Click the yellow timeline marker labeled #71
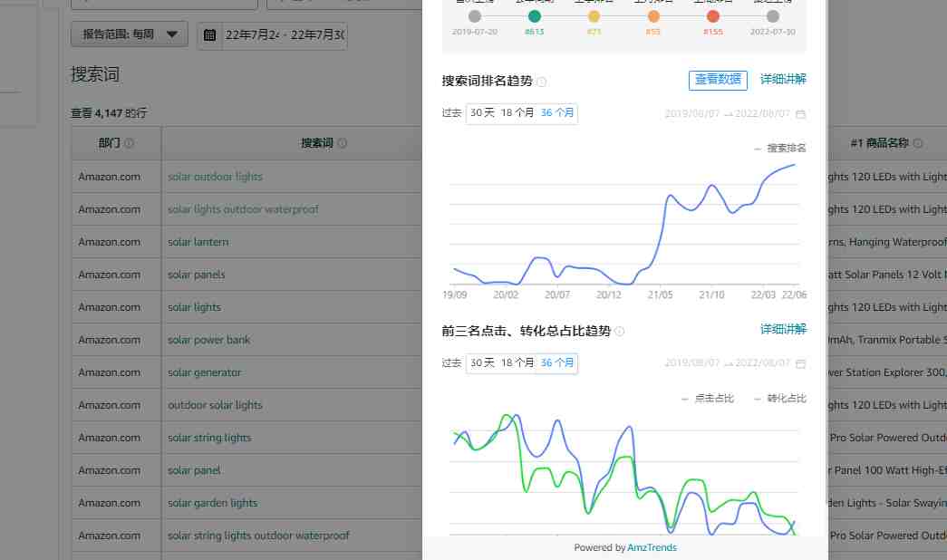 (x=594, y=16)
